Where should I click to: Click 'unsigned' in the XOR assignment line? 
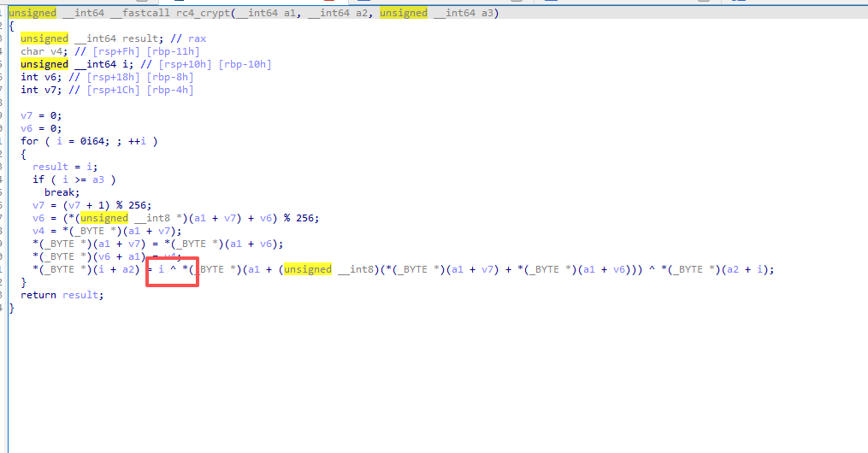pos(308,269)
